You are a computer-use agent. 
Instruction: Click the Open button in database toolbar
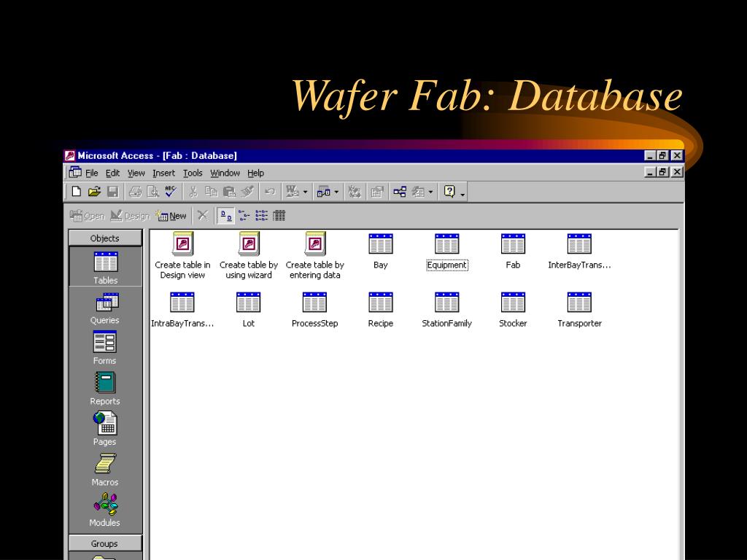pos(88,216)
